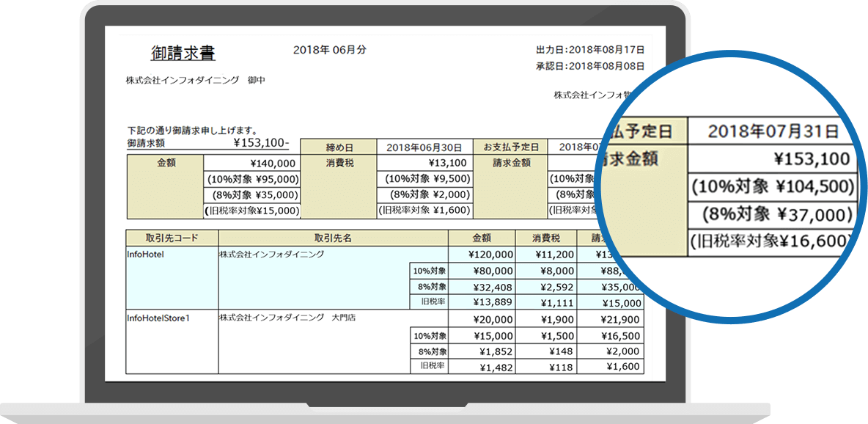Select the 取引先コード column header

click(x=172, y=238)
